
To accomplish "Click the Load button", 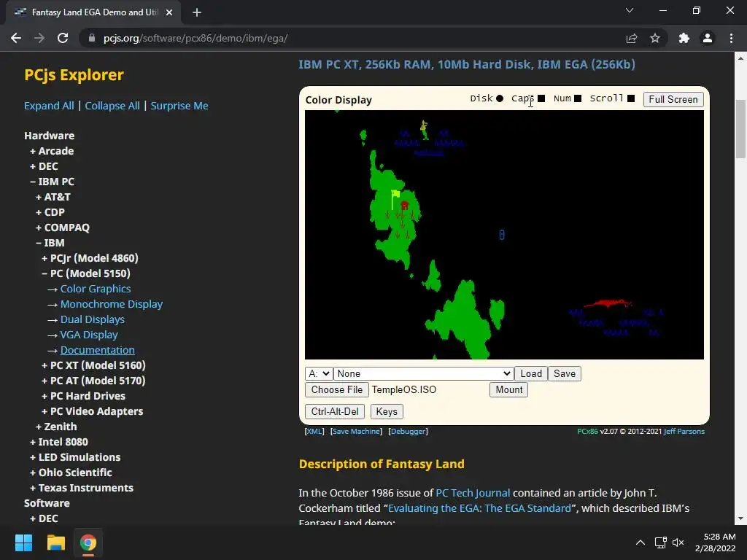I will (531, 373).
